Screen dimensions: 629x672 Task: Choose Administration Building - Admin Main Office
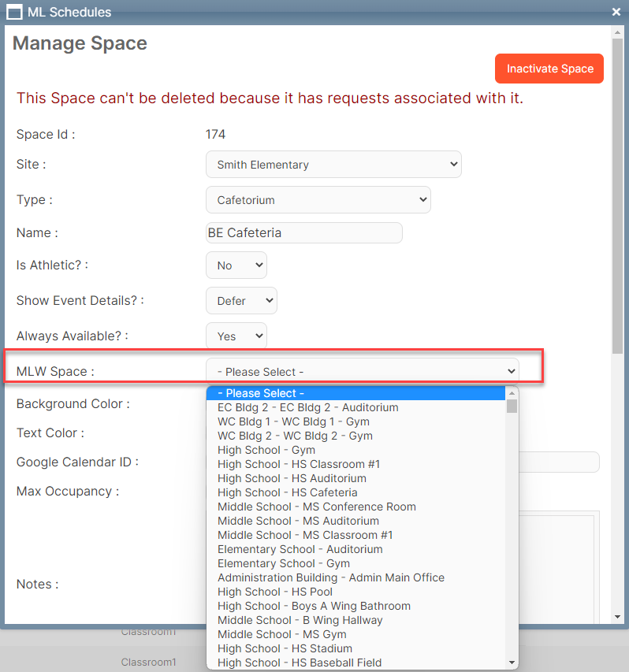[330, 577]
